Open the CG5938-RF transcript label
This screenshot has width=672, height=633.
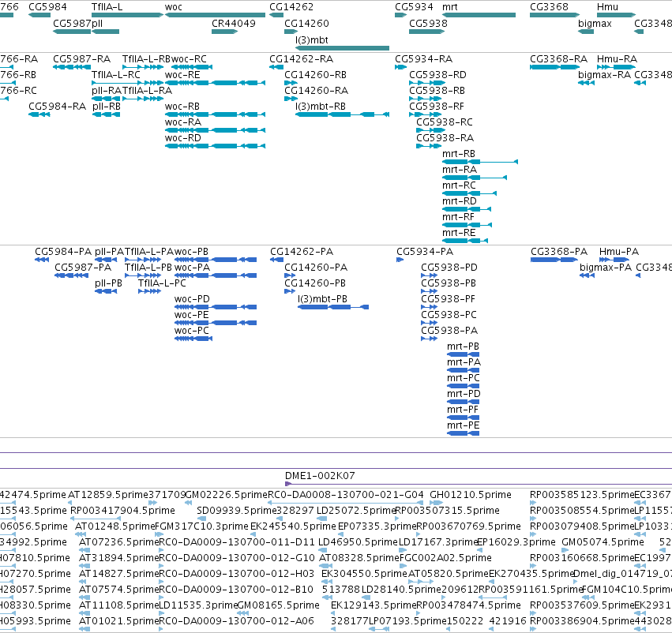[436, 107]
